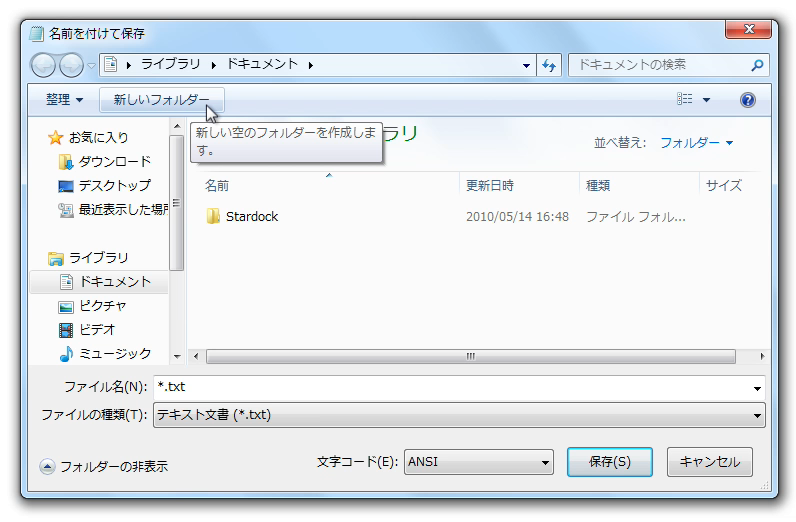Open the 文字コード ANSI encoding dropdown
The image size is (796, 522).
pyautogui.click(x=478, y=462)
